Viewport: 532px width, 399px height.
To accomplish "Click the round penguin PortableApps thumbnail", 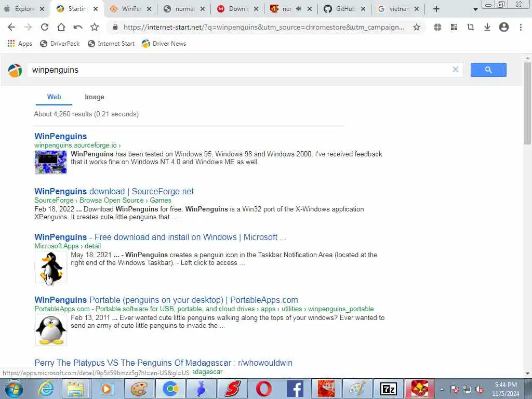I will pyautogui.click(x=51, y=330).
